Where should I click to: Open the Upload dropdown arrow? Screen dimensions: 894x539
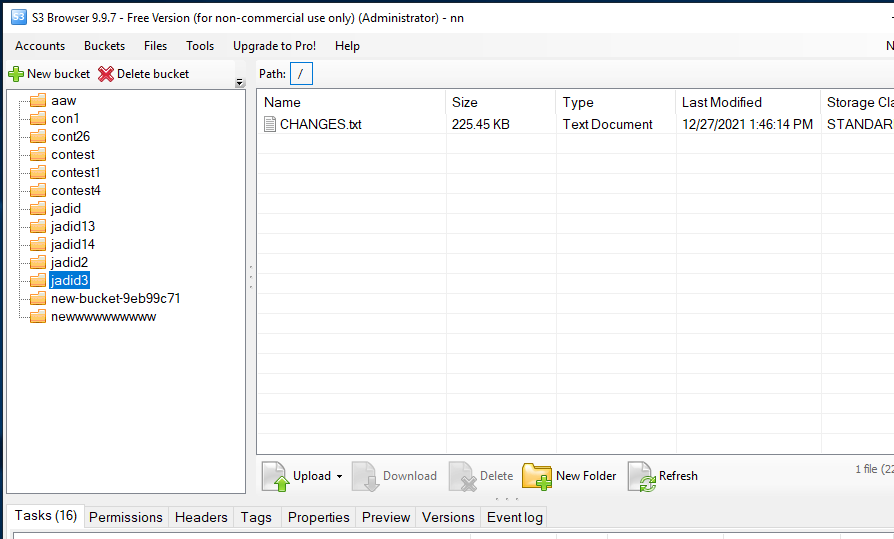pos(339,476)
